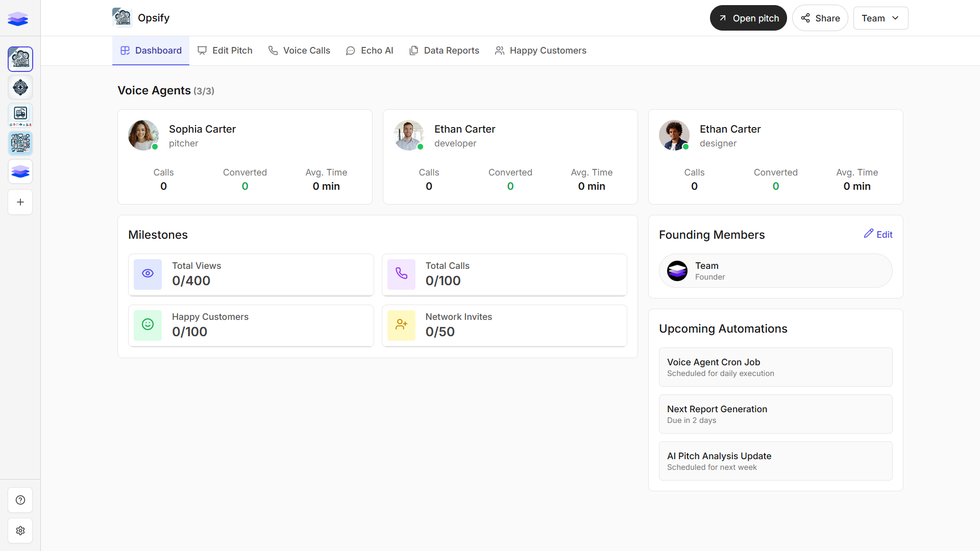Click the smiley icon on Happy Customers
Viewport: 980px width, 551px height.
point(148,325)
